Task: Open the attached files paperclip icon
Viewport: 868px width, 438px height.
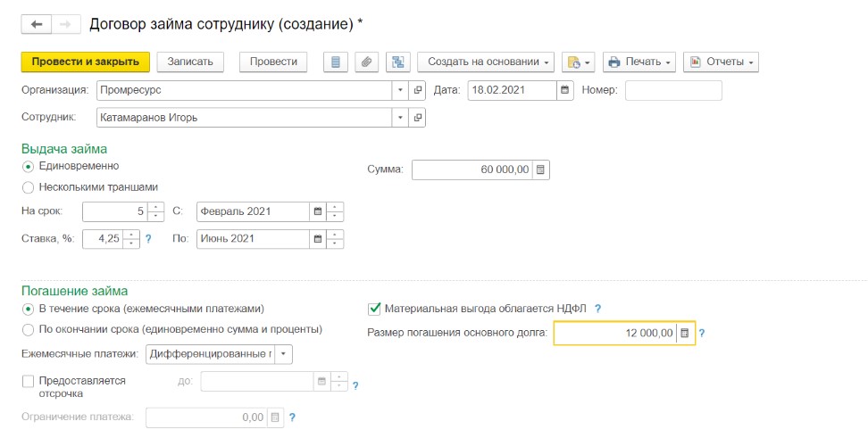Action: tap(365, 62)
